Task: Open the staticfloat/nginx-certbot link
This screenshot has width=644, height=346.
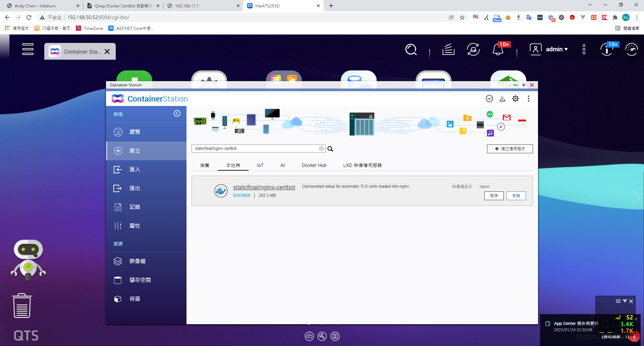Action: point(264,187)
